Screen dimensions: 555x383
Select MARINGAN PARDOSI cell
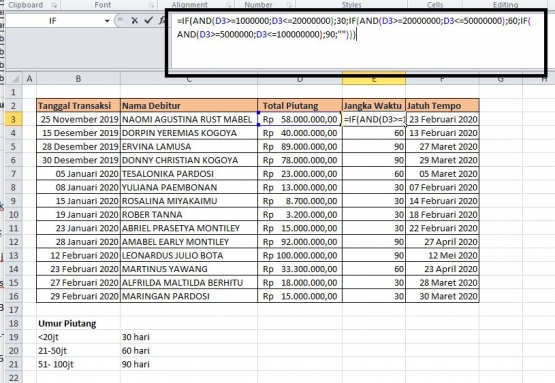(189, 296)
